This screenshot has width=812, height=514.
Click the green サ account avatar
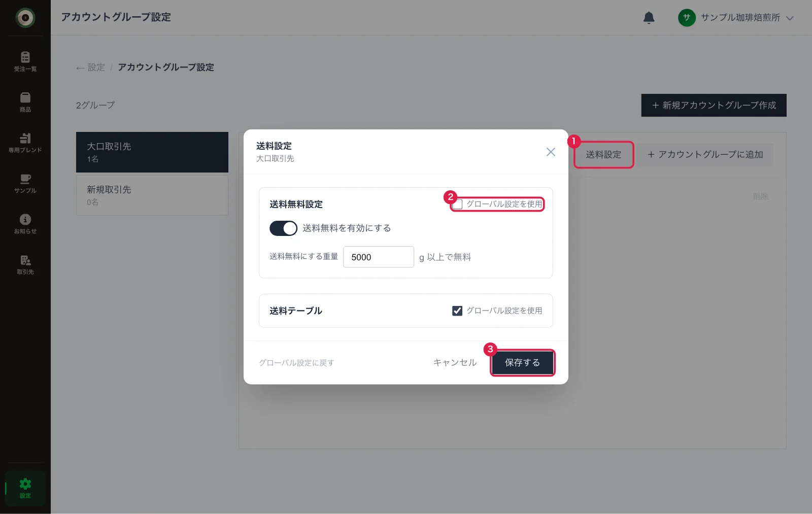click(x=687, y=18)
